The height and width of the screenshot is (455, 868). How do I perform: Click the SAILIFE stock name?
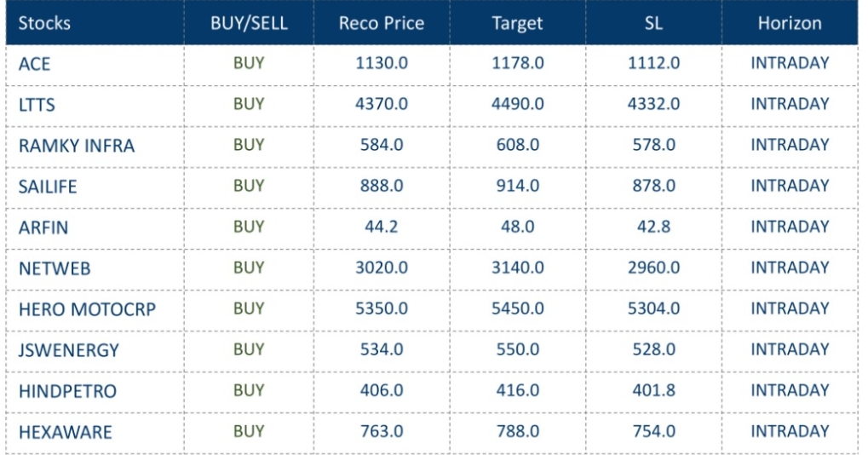(48, 187)
